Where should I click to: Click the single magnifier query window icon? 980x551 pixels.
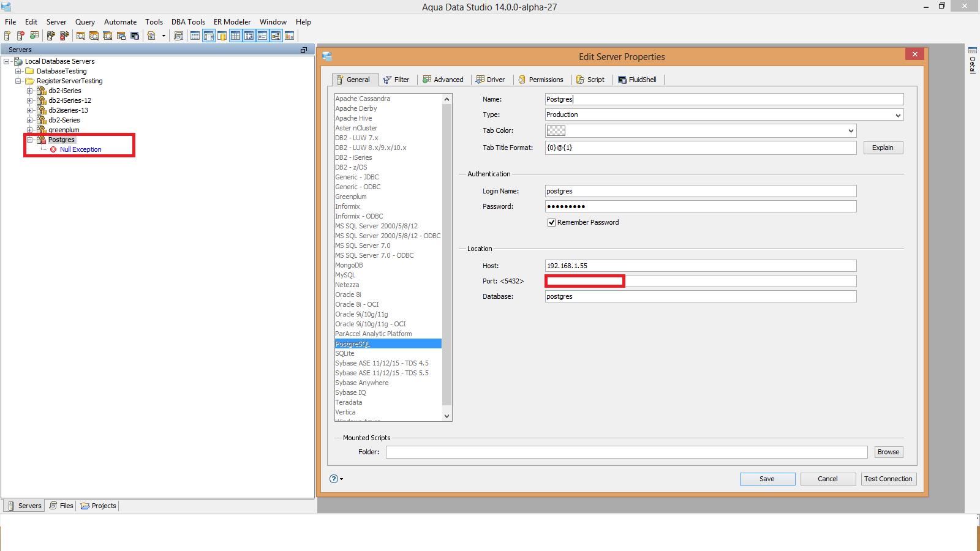click(x=80, y=36)
